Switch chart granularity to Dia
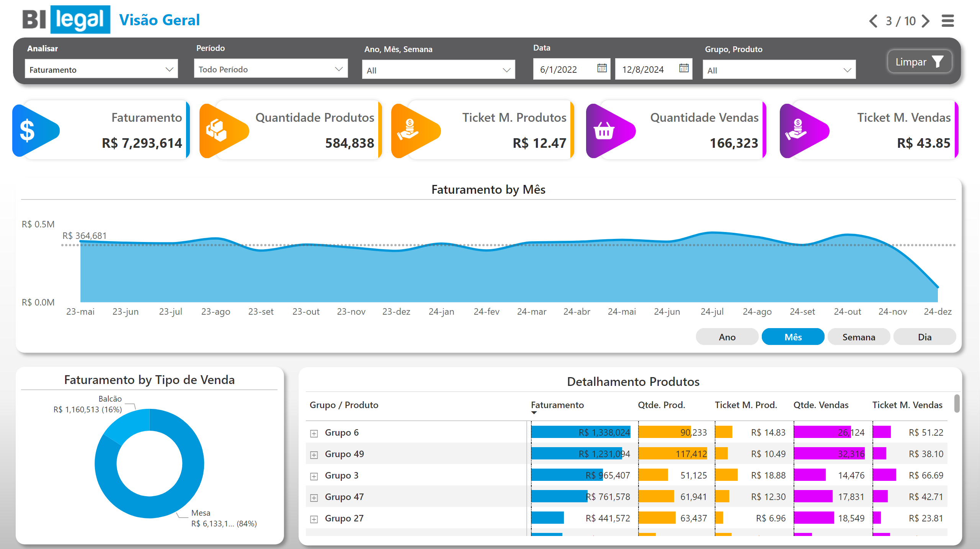 coord(924,337)
